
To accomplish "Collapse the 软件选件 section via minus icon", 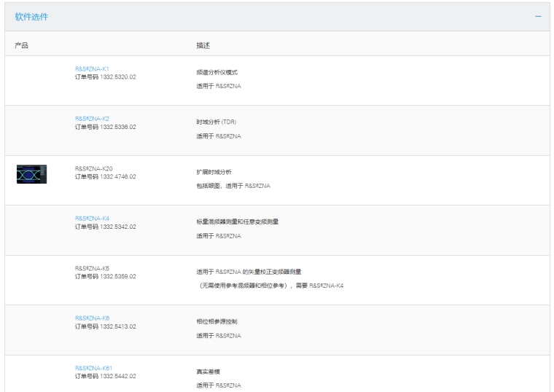I will pyautogui.click(x=538, y=16).
